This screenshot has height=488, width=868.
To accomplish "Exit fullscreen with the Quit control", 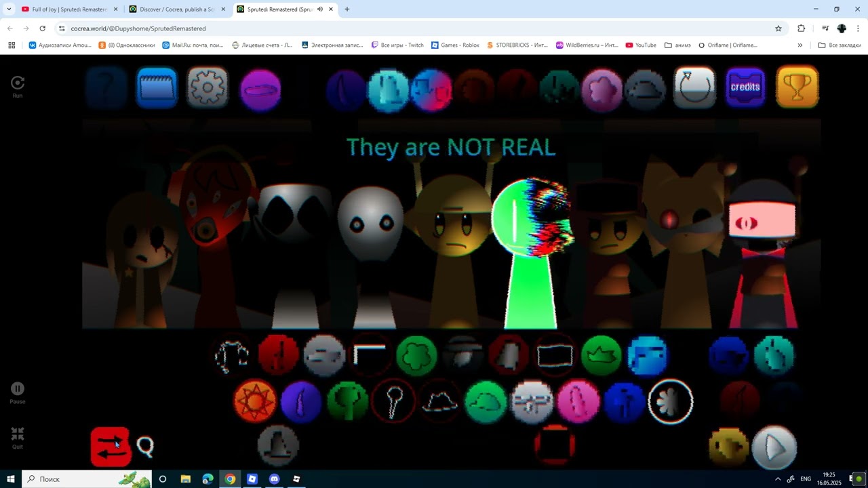I will point(18,438).
